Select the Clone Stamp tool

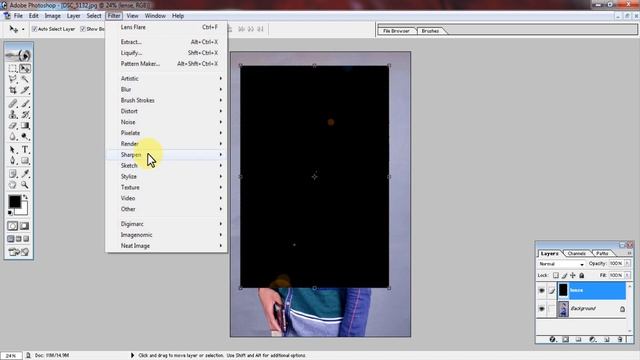tap(13, 115)
